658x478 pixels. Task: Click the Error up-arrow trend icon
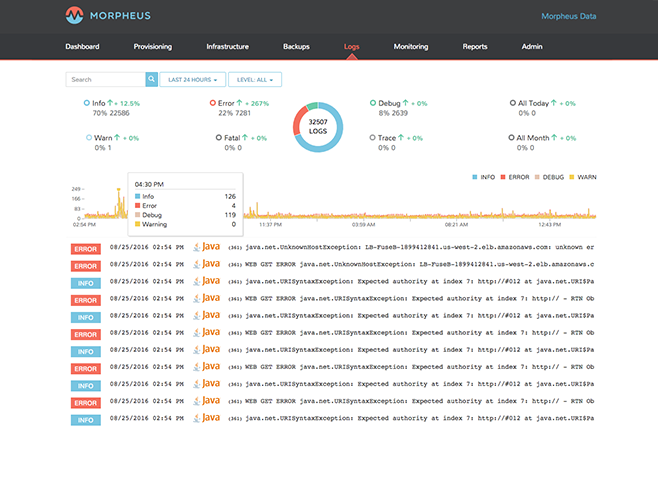click(x=239, y=103)
